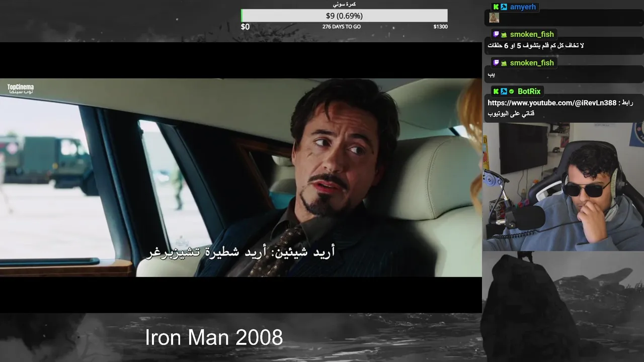Open the youtube.com/@iRevLn388 link
This screenshot has height=362, width=644.
(552, 103)
